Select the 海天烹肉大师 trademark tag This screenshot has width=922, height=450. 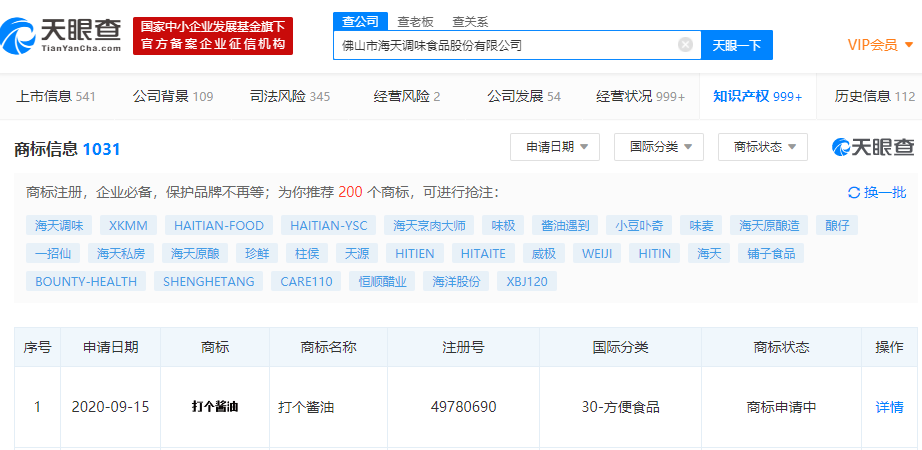click(x=429, y=225)
